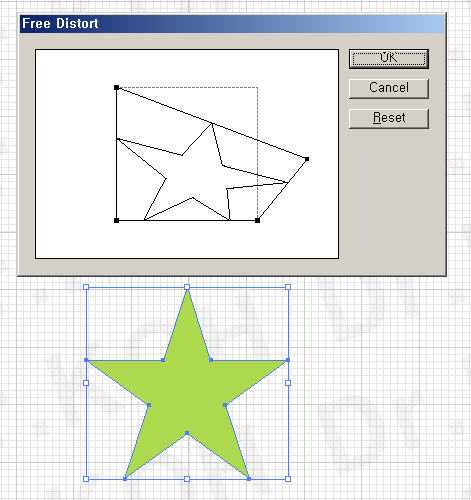Select the top-right bounding box handle
Image resolution: width=471 pixels, height=500 pixels.
click(288, 287)
